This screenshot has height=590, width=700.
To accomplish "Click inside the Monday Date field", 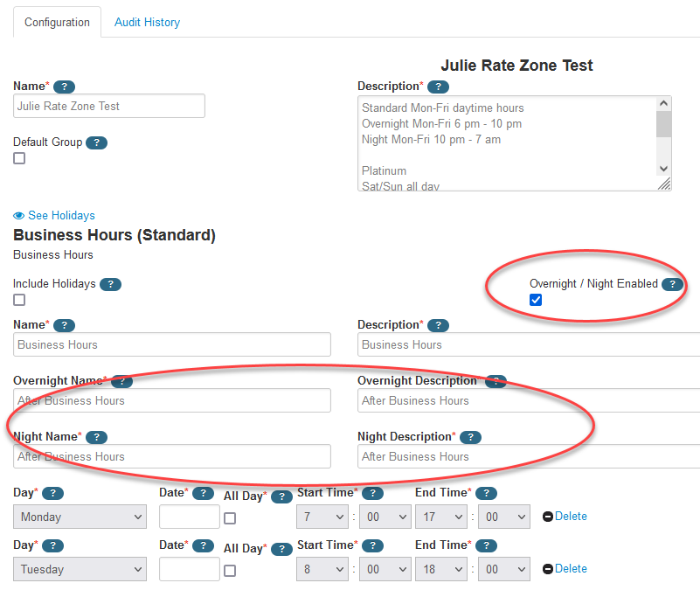I will (x=189, y=517).
